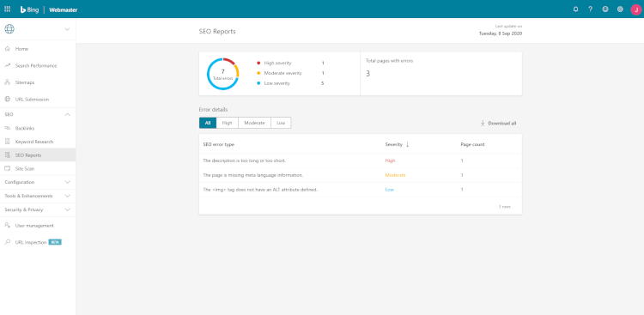
Task: Click the Total pages with errors value 3
Action: (x=368, y=74)
